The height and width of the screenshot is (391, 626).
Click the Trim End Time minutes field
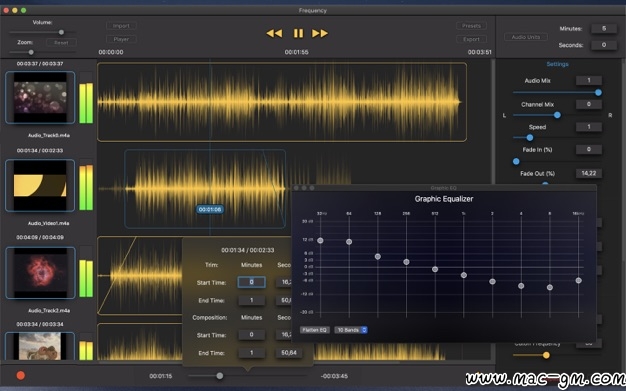point(252,300)
